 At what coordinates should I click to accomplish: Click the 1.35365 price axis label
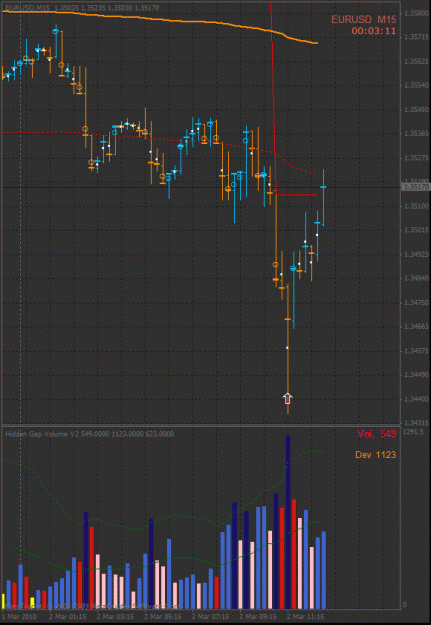[x=415, y=134]
